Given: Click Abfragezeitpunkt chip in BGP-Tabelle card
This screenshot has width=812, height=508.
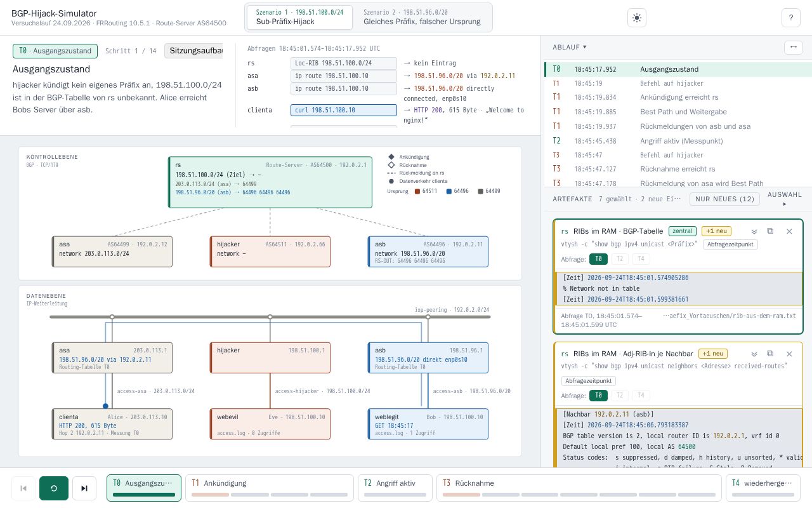Looking at the screenshot, I should pos(730,244).
